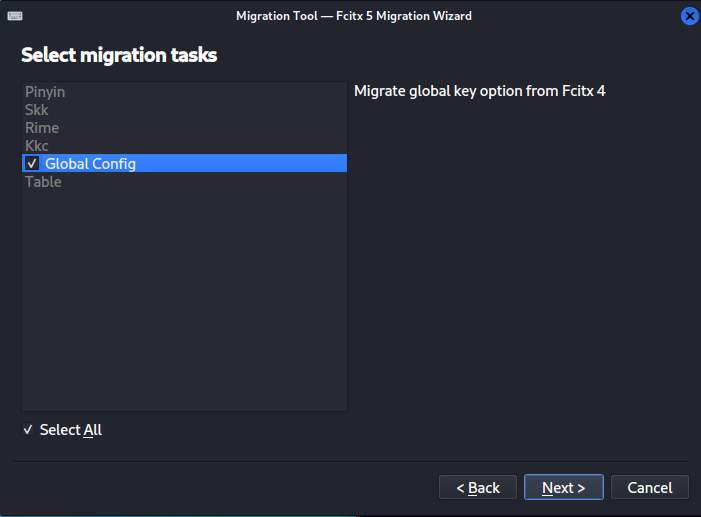Select the Rime migration task

click(x=42, y=128)
